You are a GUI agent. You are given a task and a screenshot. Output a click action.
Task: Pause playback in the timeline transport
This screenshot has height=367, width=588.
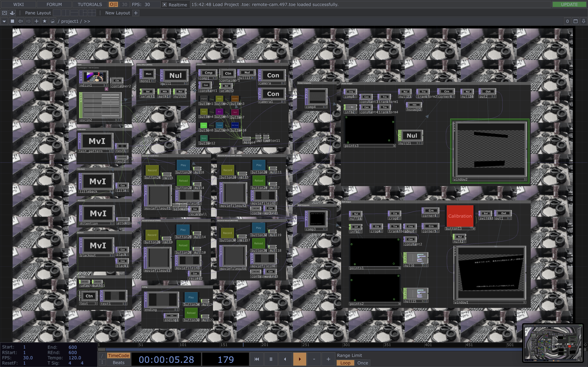point(271,359)
